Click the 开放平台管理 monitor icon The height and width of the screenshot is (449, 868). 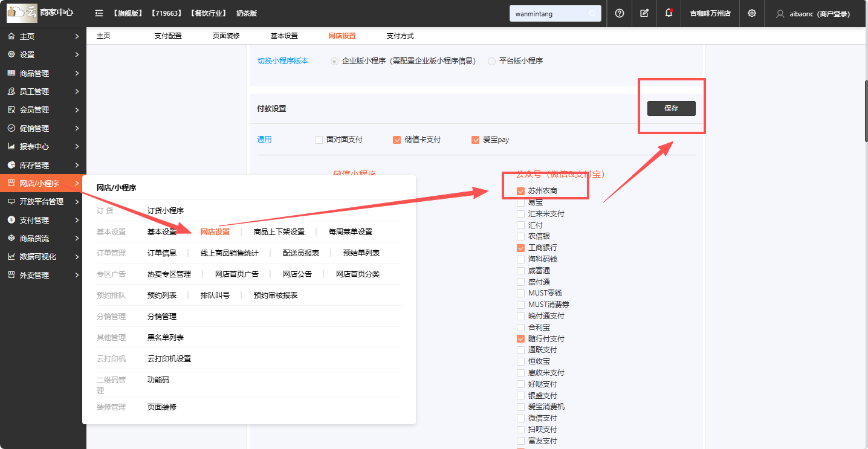coord(11,202)
